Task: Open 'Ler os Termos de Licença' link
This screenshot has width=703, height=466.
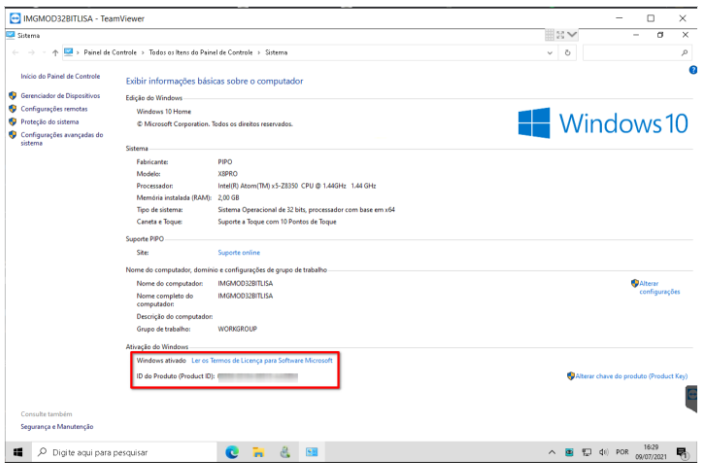Action: 262,361
